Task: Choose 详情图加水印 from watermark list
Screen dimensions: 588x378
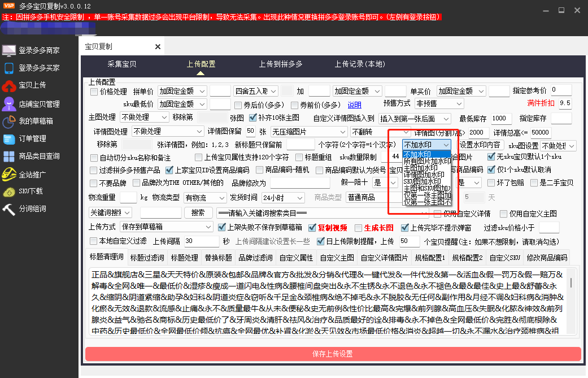Action: pos(427,175)
